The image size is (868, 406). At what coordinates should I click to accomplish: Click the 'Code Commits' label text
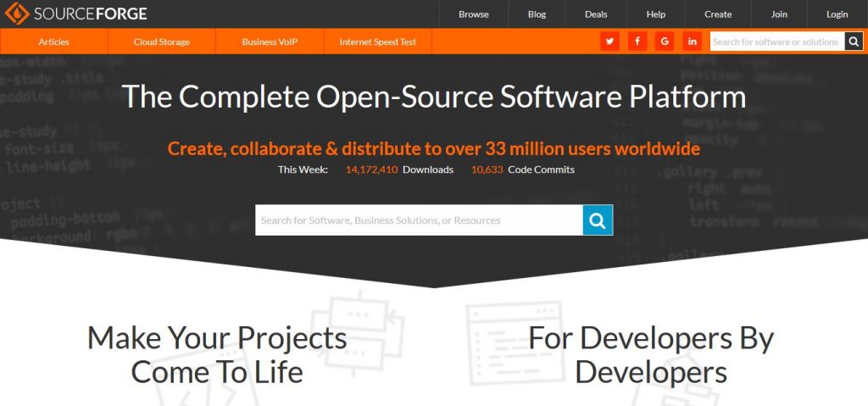click(542, 170)
